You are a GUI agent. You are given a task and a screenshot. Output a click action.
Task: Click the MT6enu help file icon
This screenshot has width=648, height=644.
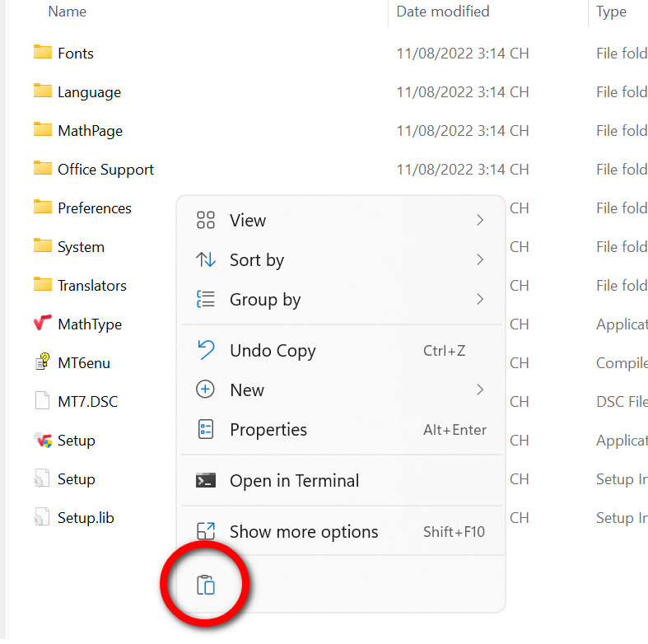[43, 362]
